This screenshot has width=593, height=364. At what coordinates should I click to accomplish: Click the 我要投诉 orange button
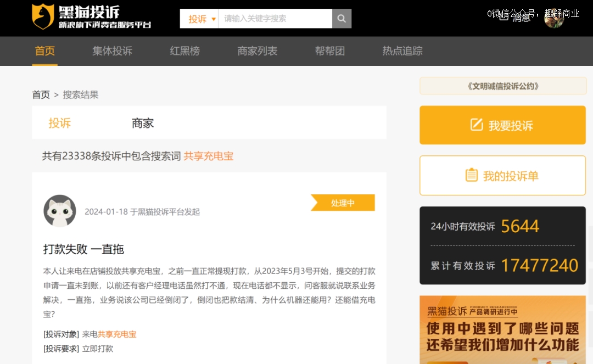[x=502, y=125]
